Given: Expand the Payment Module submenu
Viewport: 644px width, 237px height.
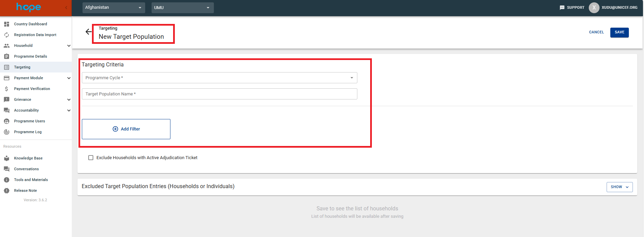Looking at the screenshot, I should (x=69, y=78).
